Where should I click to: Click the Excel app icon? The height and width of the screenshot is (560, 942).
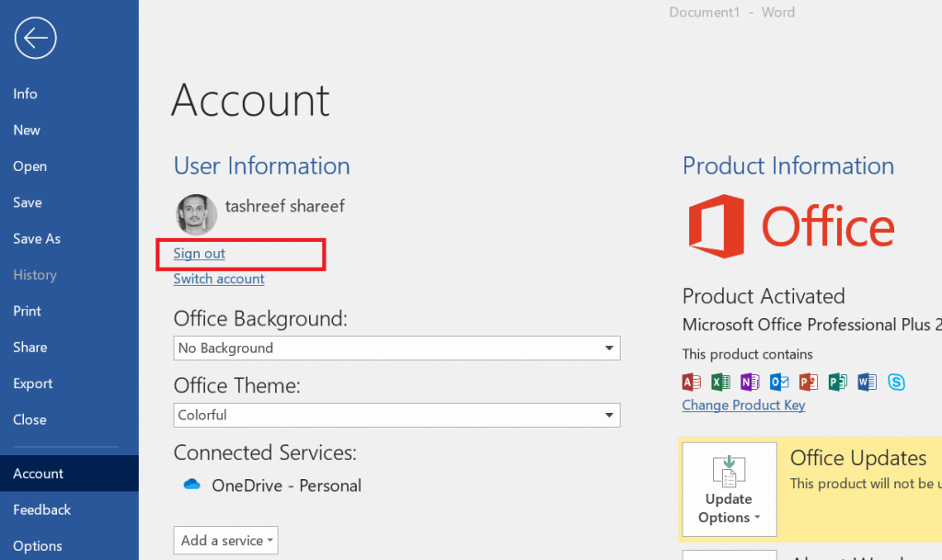coord(720,382)
